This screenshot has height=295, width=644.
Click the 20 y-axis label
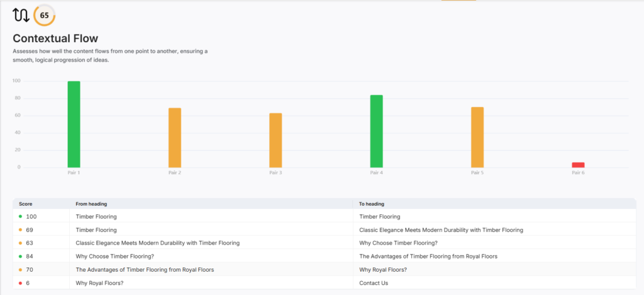pyautogui.click(x=18, y=150)
